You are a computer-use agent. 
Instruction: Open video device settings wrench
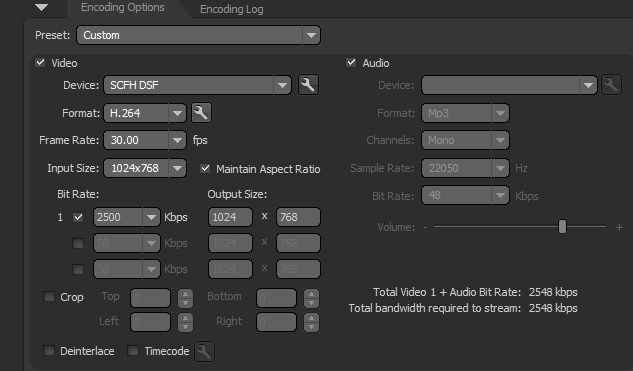click(x=308, y=85)
